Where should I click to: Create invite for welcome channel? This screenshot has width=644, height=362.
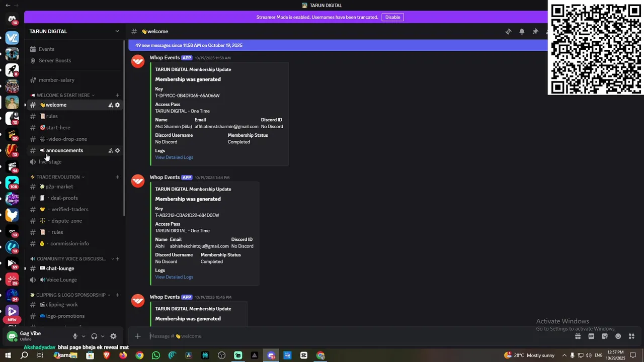(x=111, y=105)
